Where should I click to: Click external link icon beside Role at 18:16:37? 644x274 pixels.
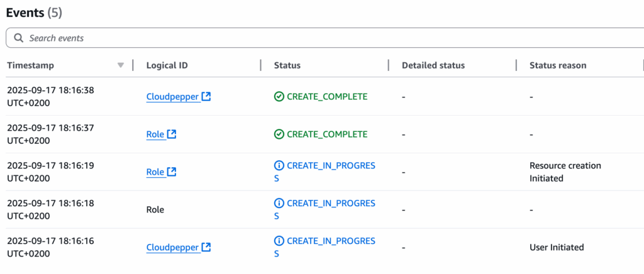(x=172, y=134)
